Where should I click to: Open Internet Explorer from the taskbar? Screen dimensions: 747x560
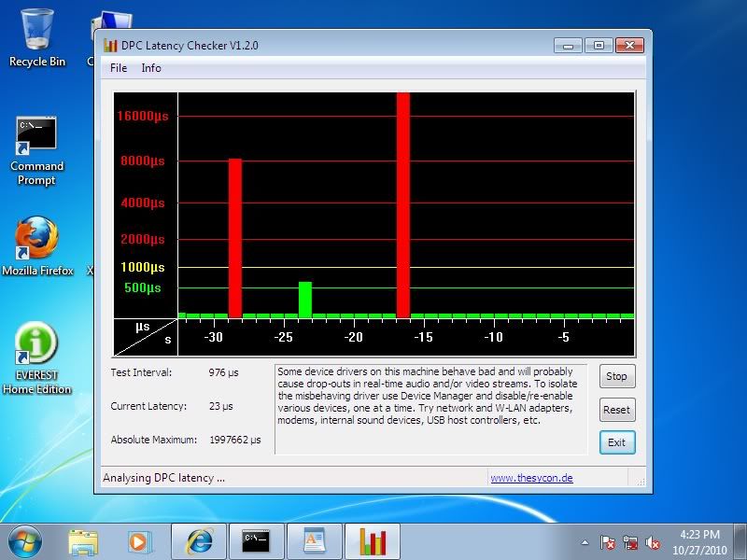click(x=199, y=541)
